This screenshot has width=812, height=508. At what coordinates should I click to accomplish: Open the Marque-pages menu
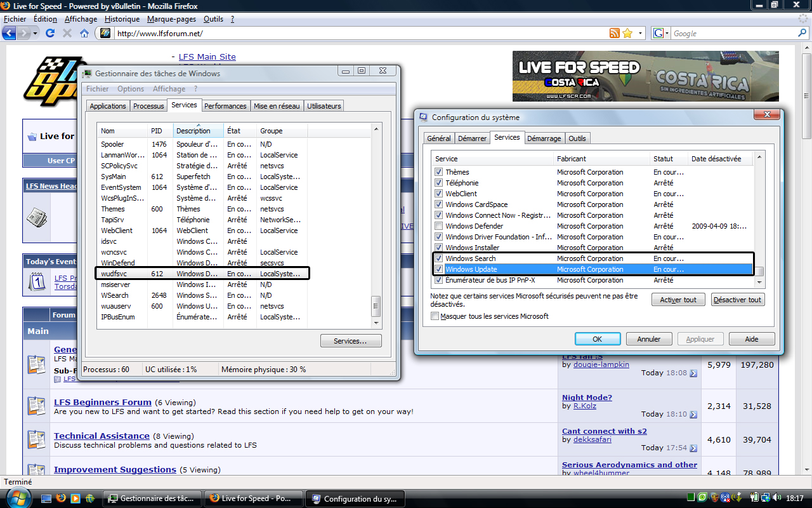172,19
